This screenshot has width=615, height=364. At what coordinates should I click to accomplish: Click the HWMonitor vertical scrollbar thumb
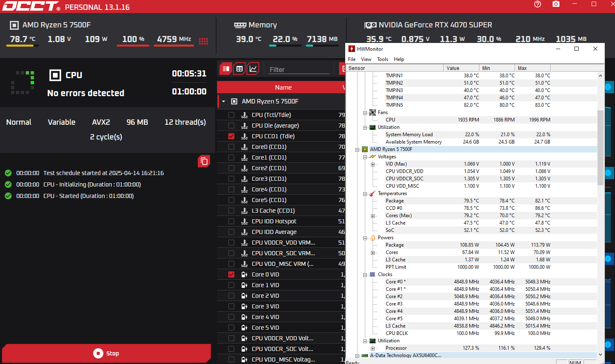tap(600, 147)
